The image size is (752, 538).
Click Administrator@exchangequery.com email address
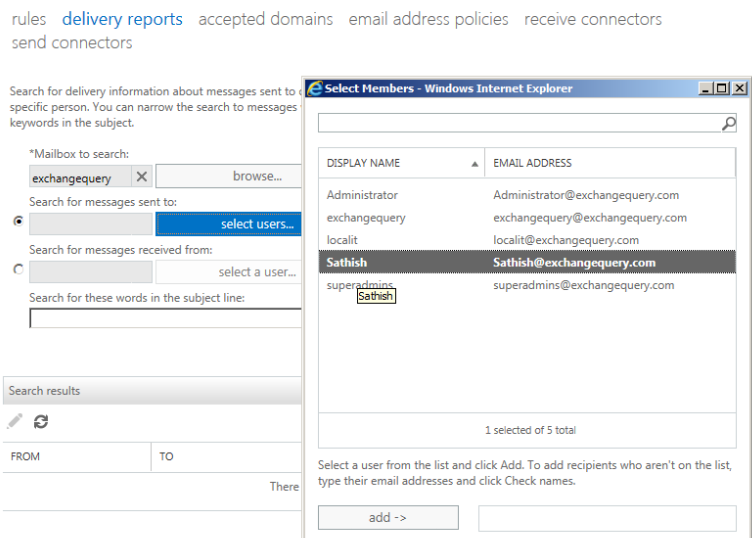pos(586,195)
